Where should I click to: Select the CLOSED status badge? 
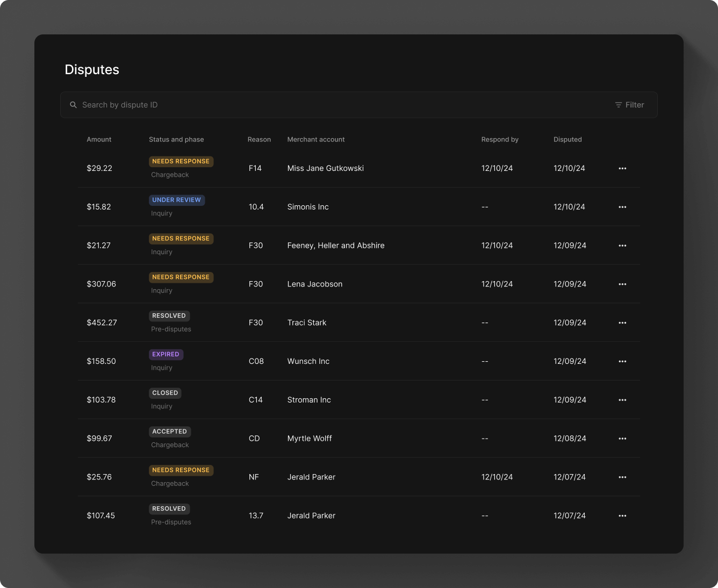point(165,393)
